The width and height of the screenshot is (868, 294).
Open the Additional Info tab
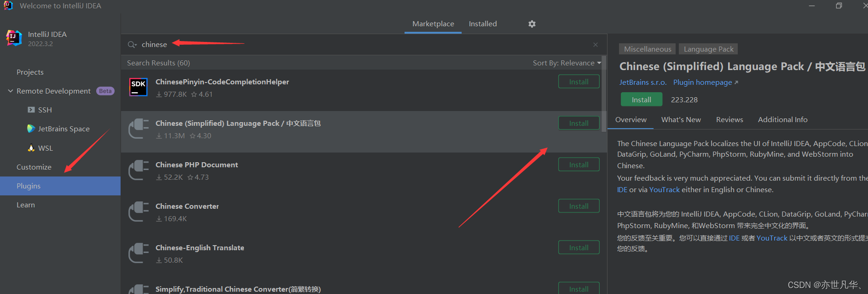782,120
